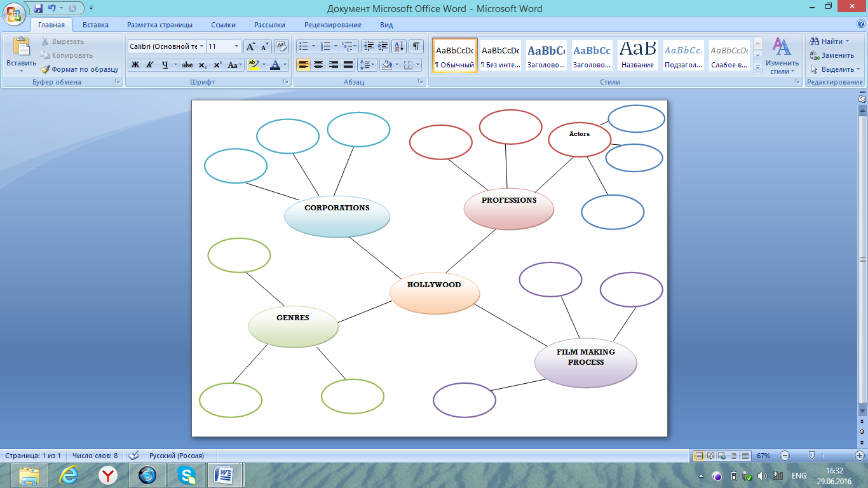Justify the text
This screenshot has height=488, width=868.
[x=348, y=65]
